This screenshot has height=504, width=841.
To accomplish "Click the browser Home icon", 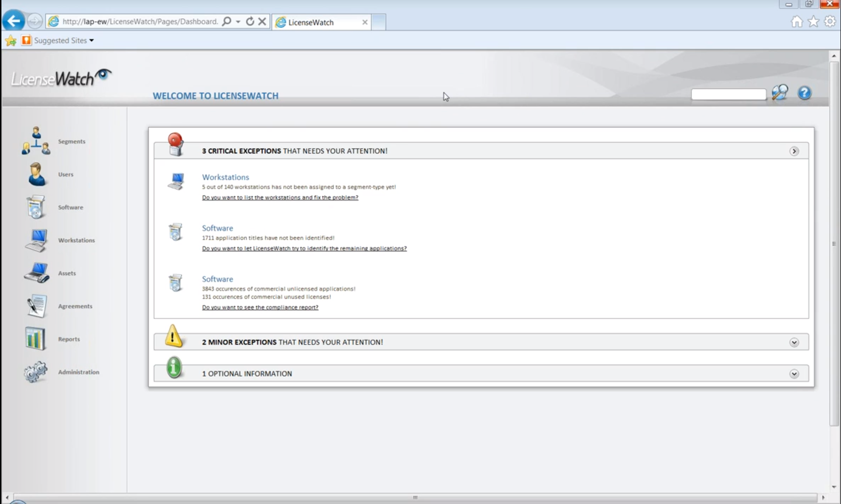I will point(797,22).
